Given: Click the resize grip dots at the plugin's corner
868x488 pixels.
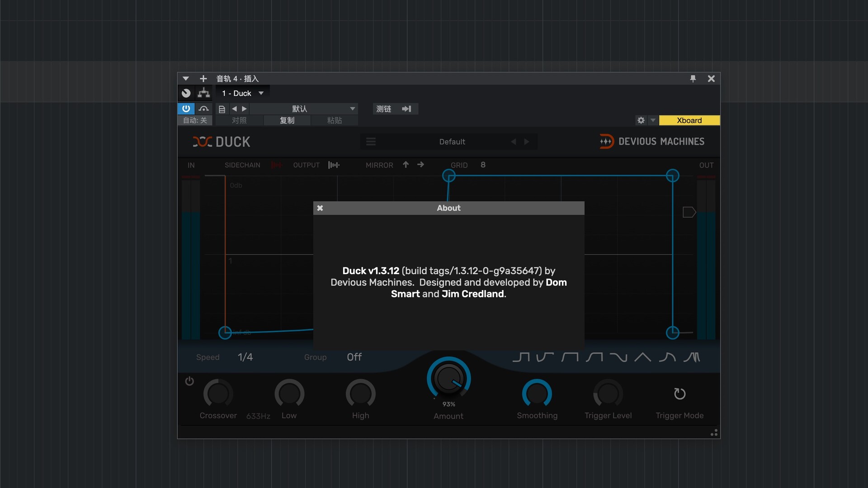Looking at the screenshot, I should click(x=714, y=433).
